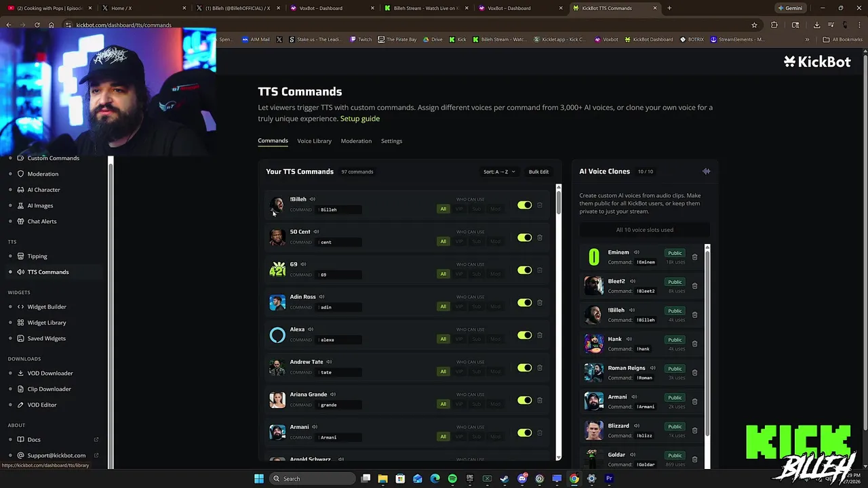Viewport: 868px width, 488px height.
Task: Open File Explorer from the taskbar
Action: [x=382, y=479]
